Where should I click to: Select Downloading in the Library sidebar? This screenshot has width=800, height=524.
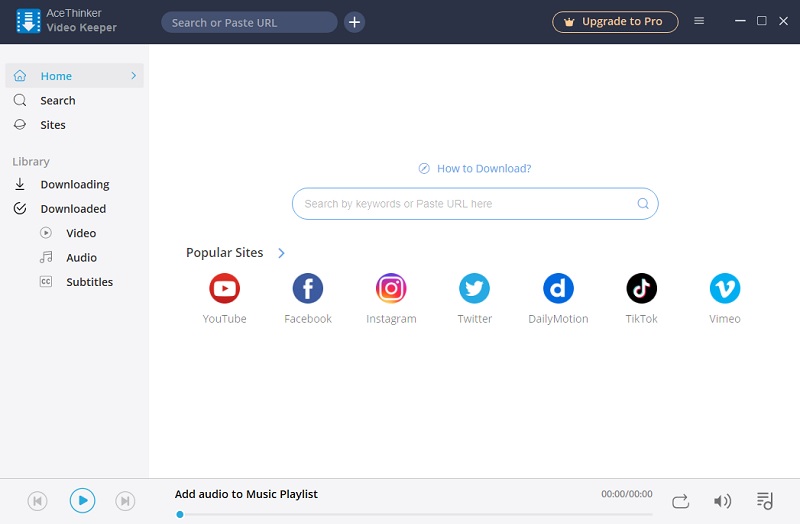(x=74, y=184)
